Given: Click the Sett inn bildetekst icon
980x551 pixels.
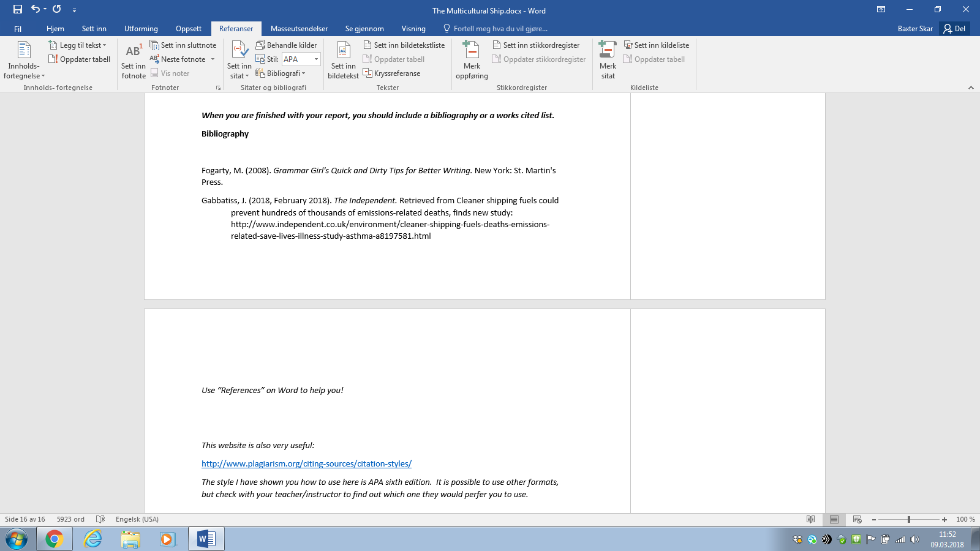Looking at the screenshot, I should [343, 52].
